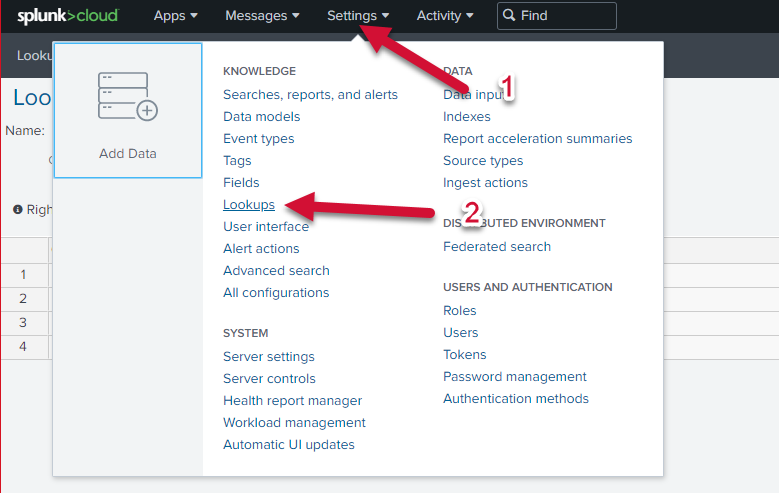Open the Messages dropdown

click(x=262, y=16)
